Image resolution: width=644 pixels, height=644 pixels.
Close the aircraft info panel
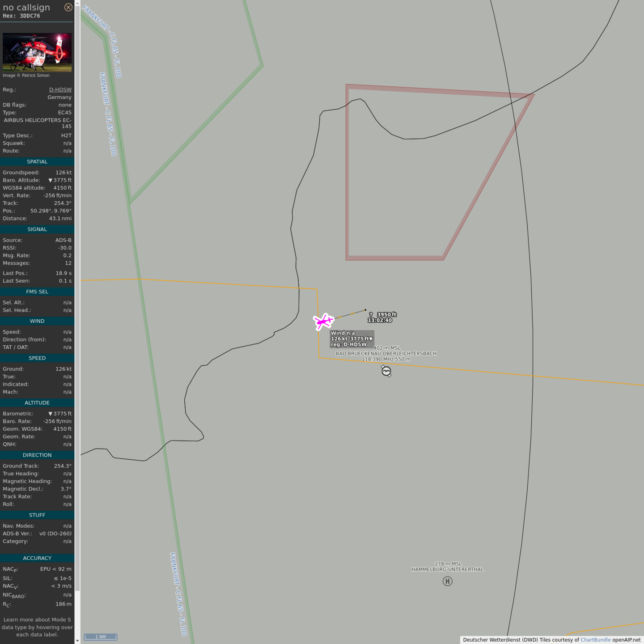click(68, 7)
